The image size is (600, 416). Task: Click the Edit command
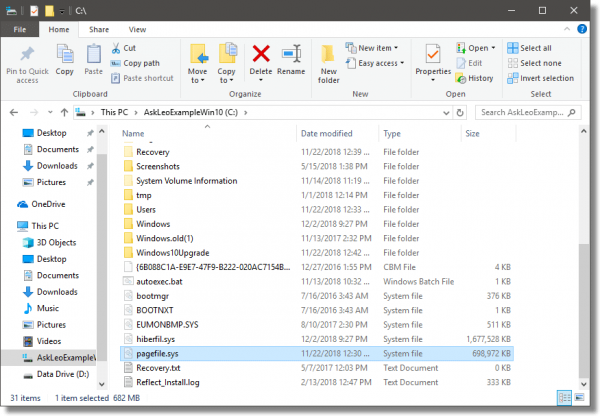click(470, 63)
